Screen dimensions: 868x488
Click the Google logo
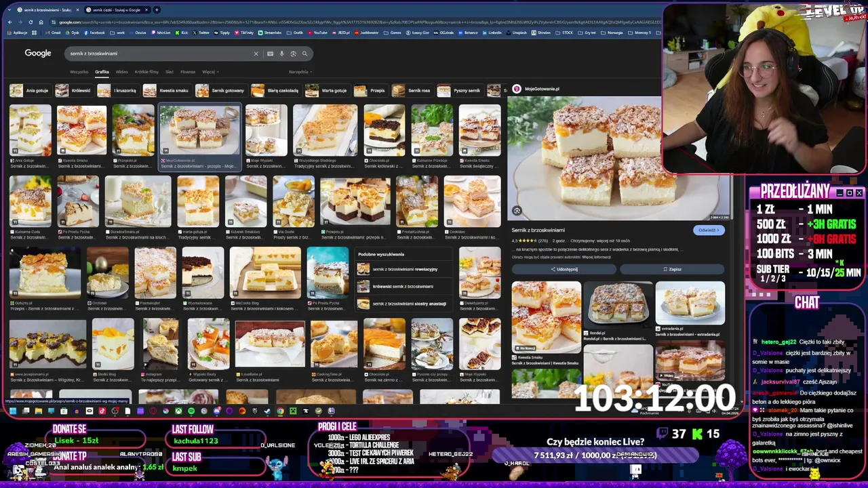[38, 54]
